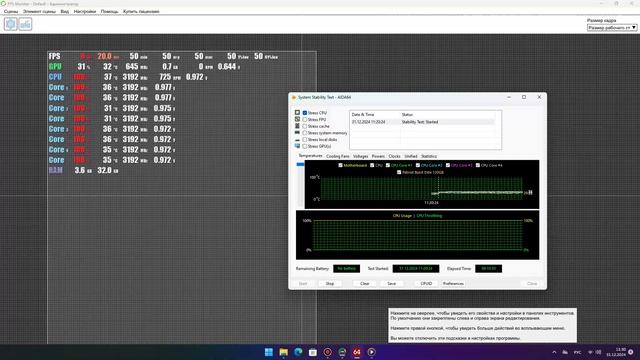Open the Microsoft Store taskbar icon
This screenshot has height=360, width=640.
pyautogui.click(x=313, y=352)
